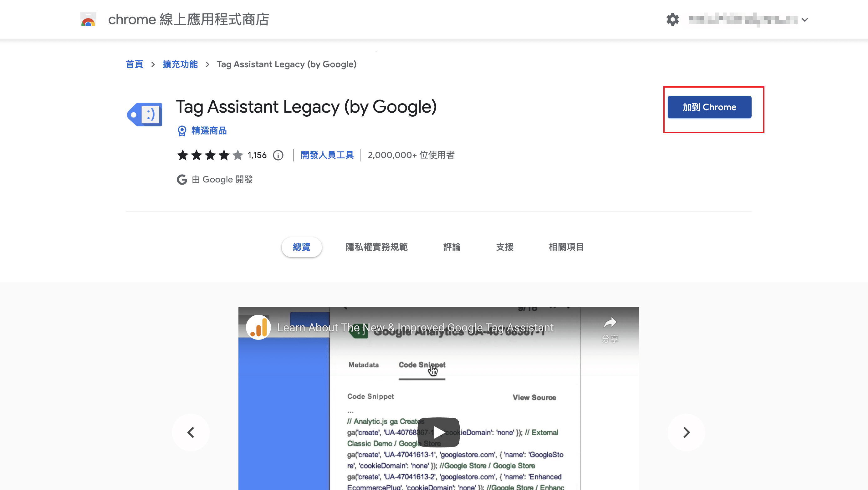Click the Tag Assistant Legacy extension icon
Viewport: 868px width, 490px height.
(144, 115)
